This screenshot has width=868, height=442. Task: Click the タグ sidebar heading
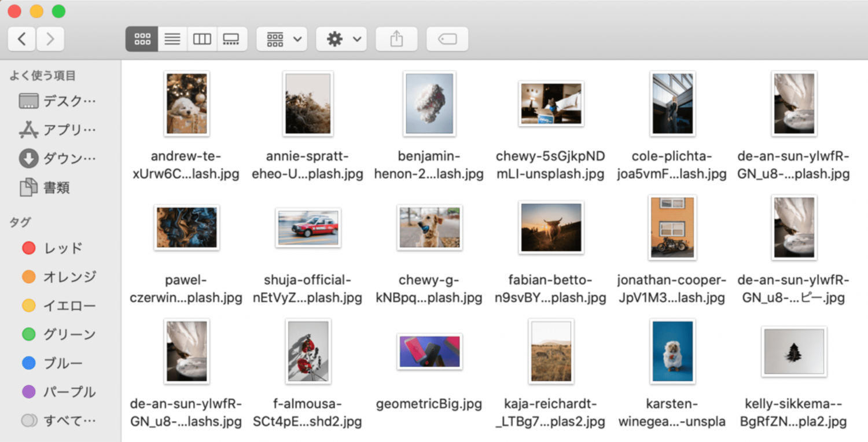(21, 222)
